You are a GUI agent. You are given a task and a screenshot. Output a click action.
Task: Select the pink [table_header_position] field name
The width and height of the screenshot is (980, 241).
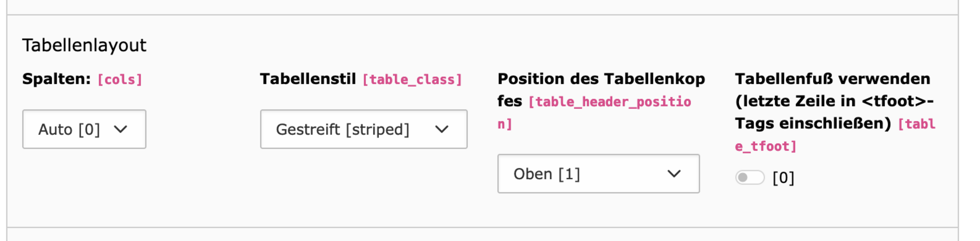[x=609, y=102]
